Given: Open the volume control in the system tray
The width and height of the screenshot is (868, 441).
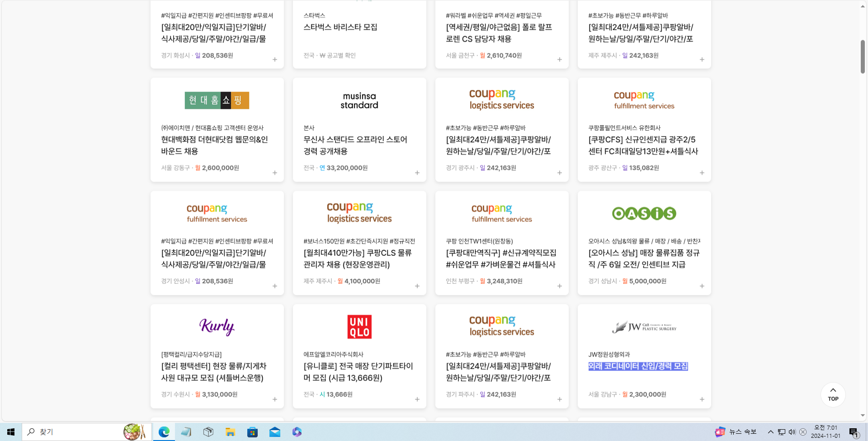Looking at the screenshot, I should 792,432.
